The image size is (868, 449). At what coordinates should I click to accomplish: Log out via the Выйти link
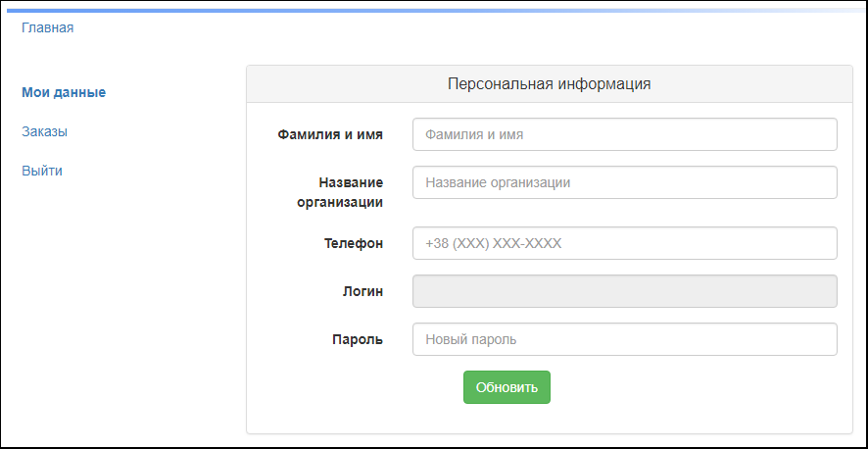point(42,171)
